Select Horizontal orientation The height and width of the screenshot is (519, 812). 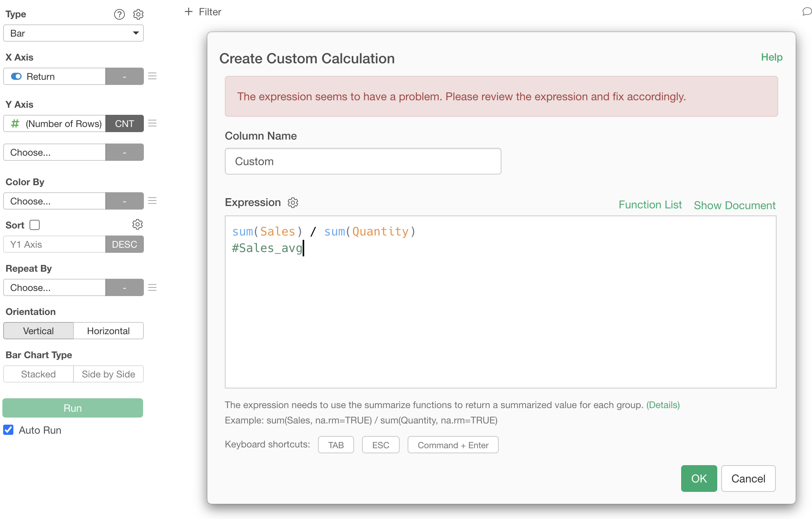click(108, 331)
